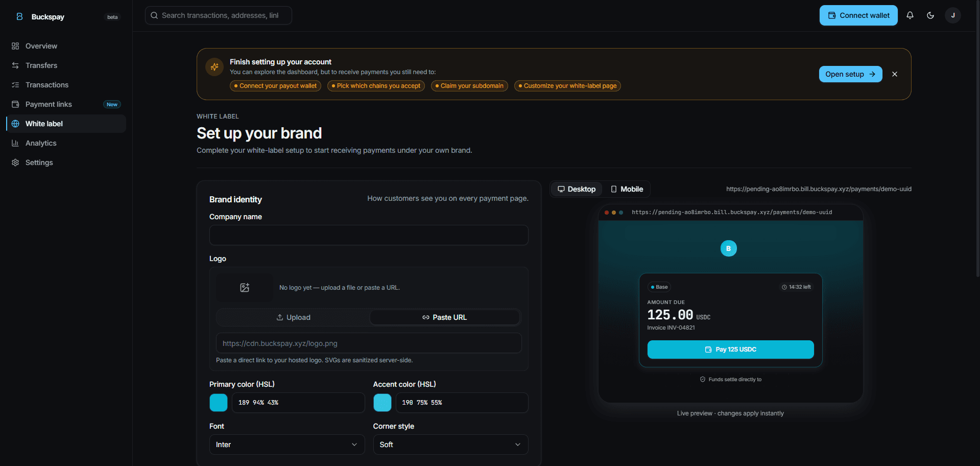
Task: Click the clock icon beside 14:32 left
Action: (x=784, y=287)
